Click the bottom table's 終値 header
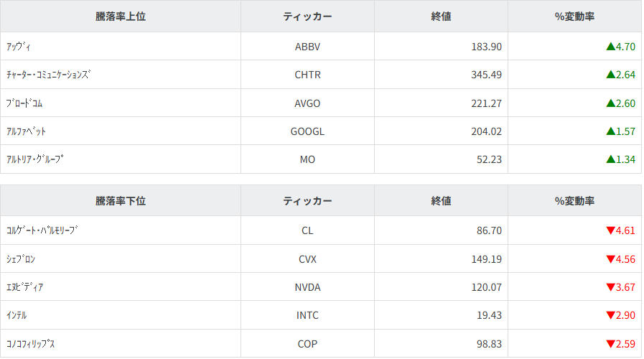Image resolution: width=644 pixels, height=359 pixels. coord(441,200)
